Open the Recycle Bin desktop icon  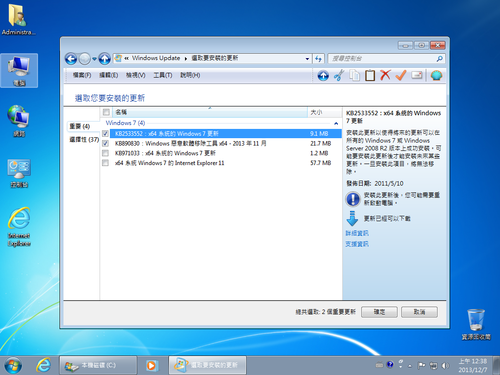tap(476, 324)
